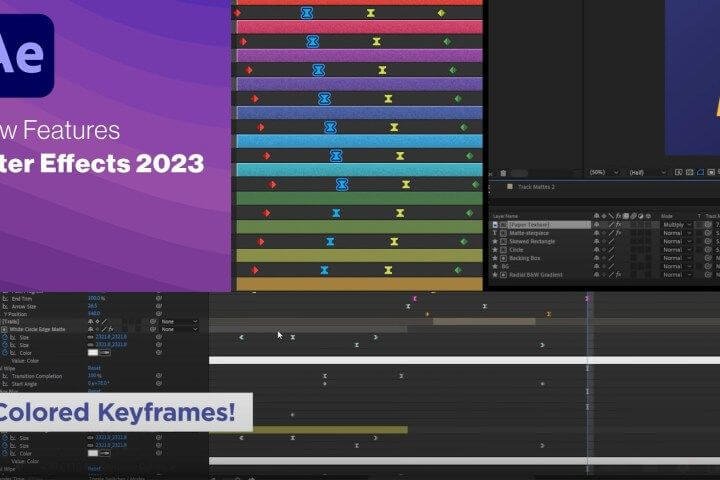This screenshot has height=480, width=720.
Task: Click the Arrow Size value
Action: coord(92,306)
